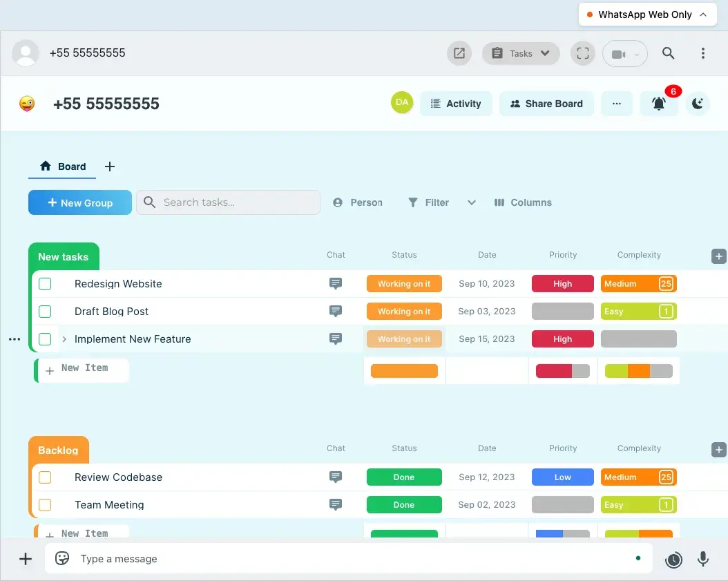Switch to the Board tab
The width and height of the screenshot is (728, 581).
pos(62,166)
